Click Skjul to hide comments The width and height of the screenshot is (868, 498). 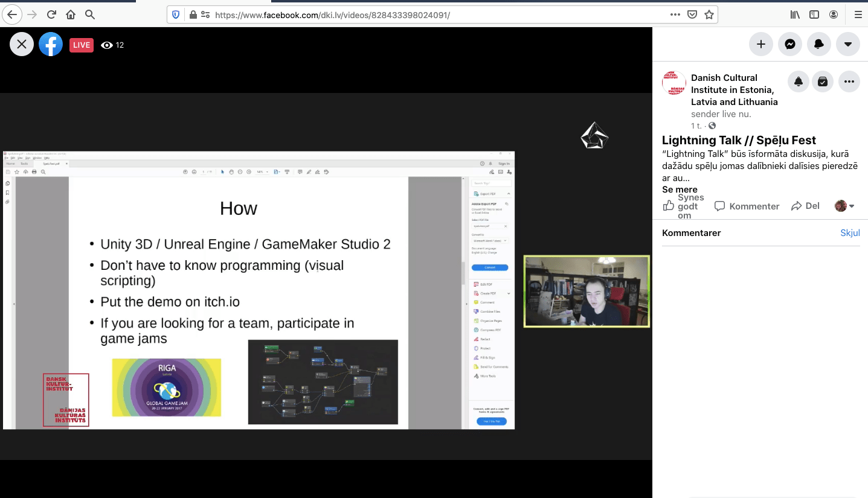click(850, 233)
